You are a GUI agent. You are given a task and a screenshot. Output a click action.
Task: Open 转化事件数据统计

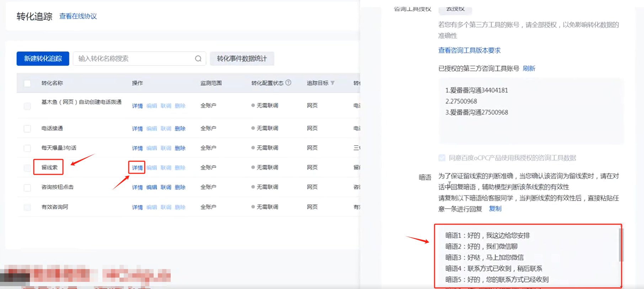[242, 59]
